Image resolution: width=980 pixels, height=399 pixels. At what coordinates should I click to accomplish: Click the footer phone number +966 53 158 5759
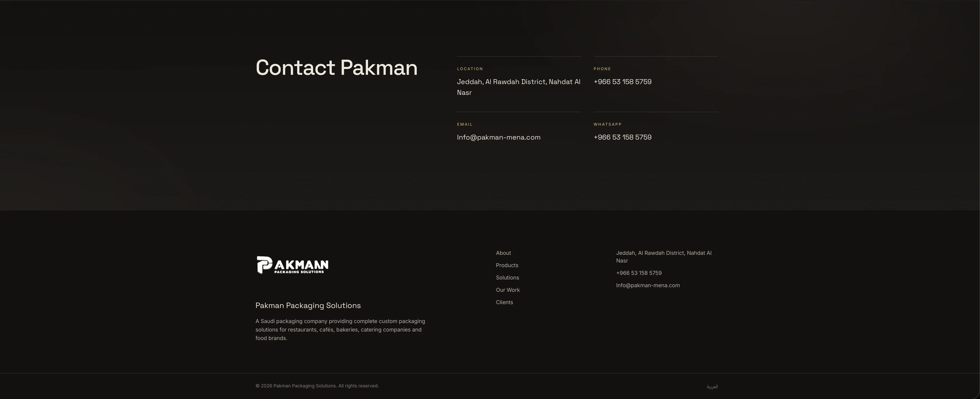click(x=639, y=273)
